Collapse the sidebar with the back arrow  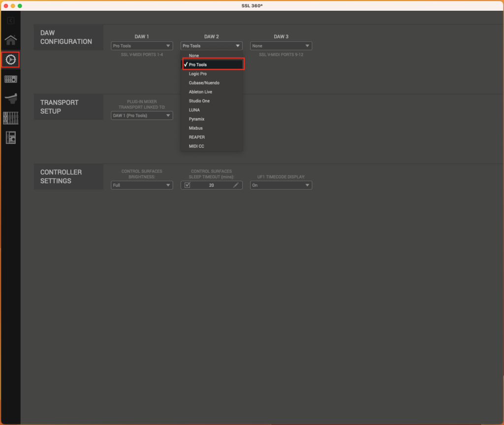click(x=11, y=21)
